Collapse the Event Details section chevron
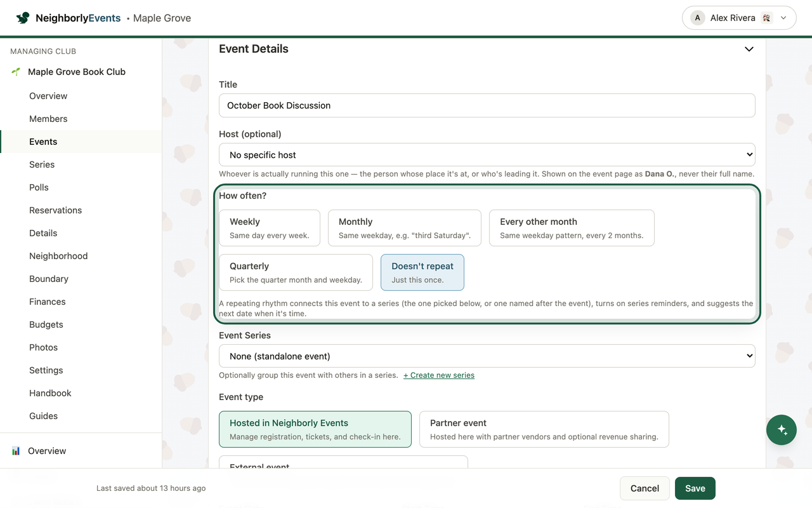Viewport: 812px width, 508px height. tap(749, 49)
